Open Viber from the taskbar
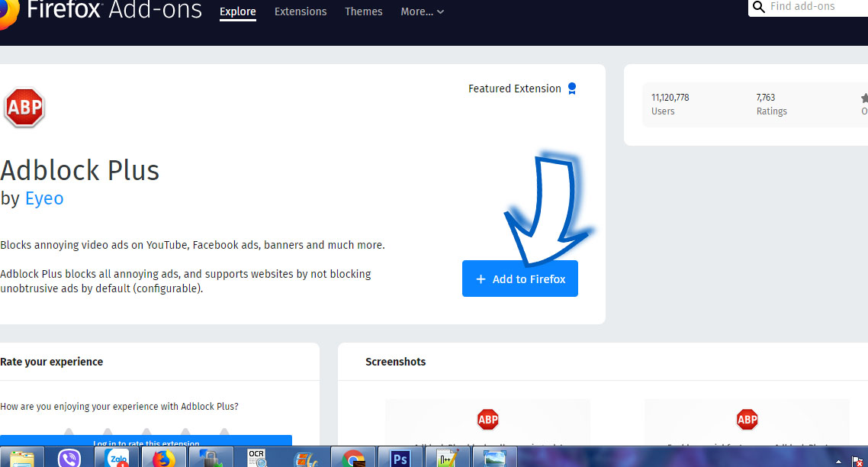Screen dimensions: 868x467 (71, 458)
